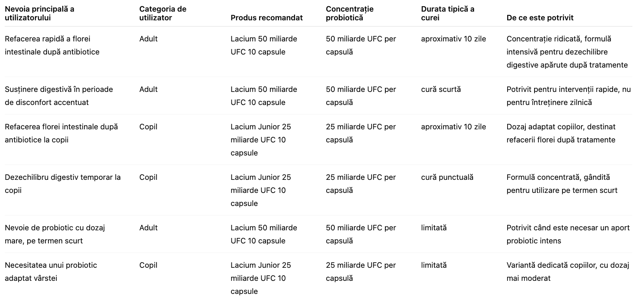
Task: Click 'cură scurtă' duration cell
Action: coord(441,89)
